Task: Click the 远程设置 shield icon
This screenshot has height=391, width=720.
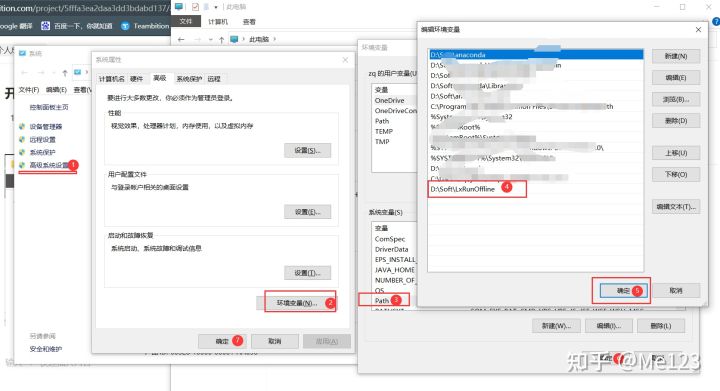Action: point(22,139)
